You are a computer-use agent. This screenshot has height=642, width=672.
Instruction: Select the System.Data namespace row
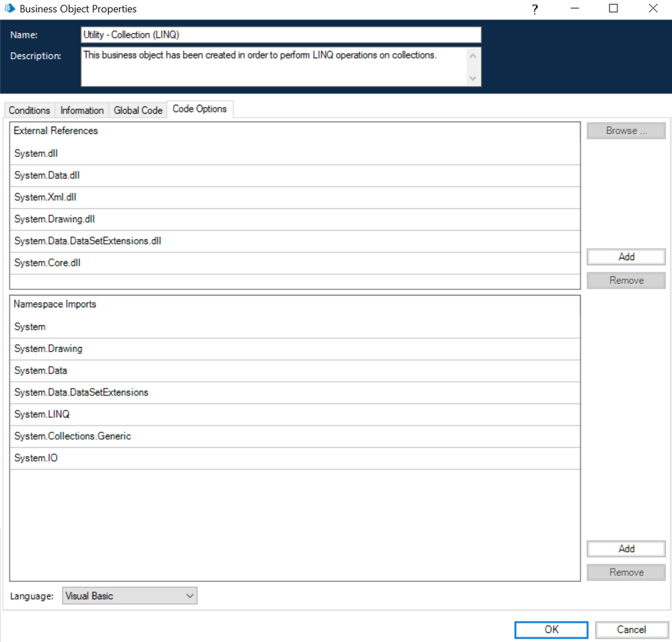point(295,371)
